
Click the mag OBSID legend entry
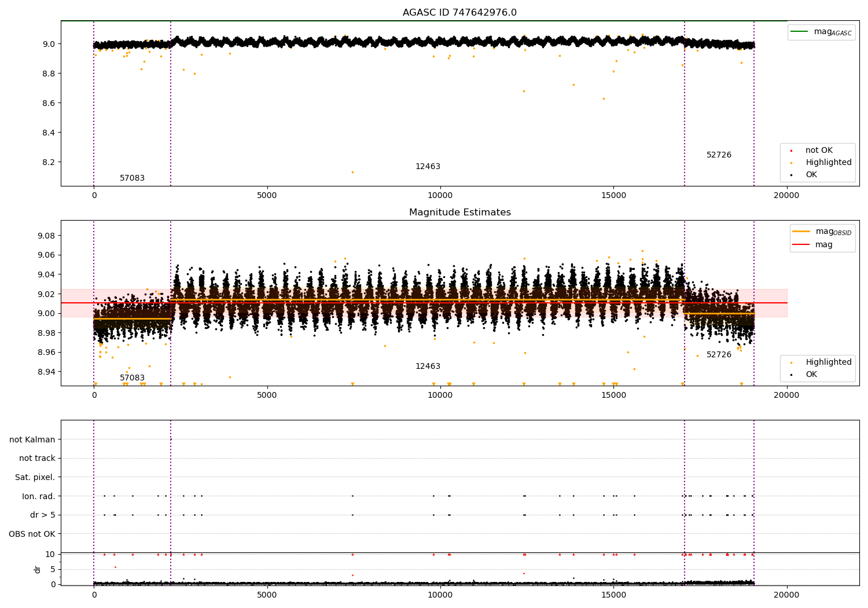(x=833, y=232)
